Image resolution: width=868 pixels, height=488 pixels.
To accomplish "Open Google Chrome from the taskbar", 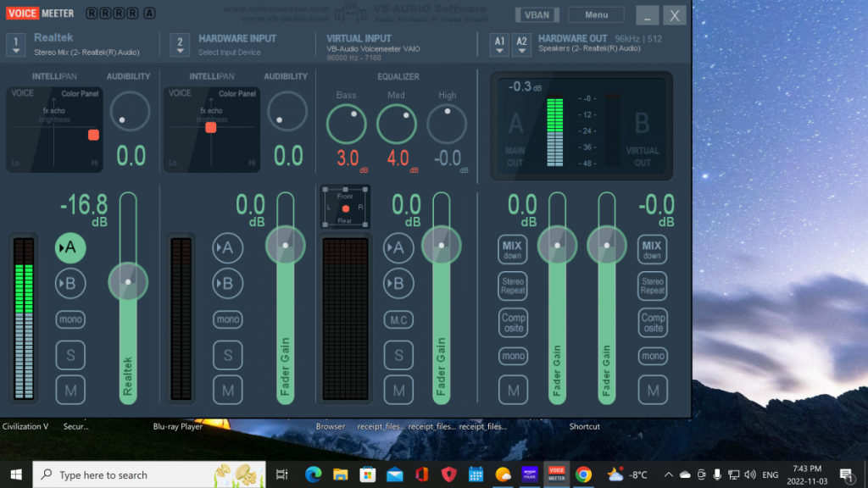I will click(x=583, y=474).
